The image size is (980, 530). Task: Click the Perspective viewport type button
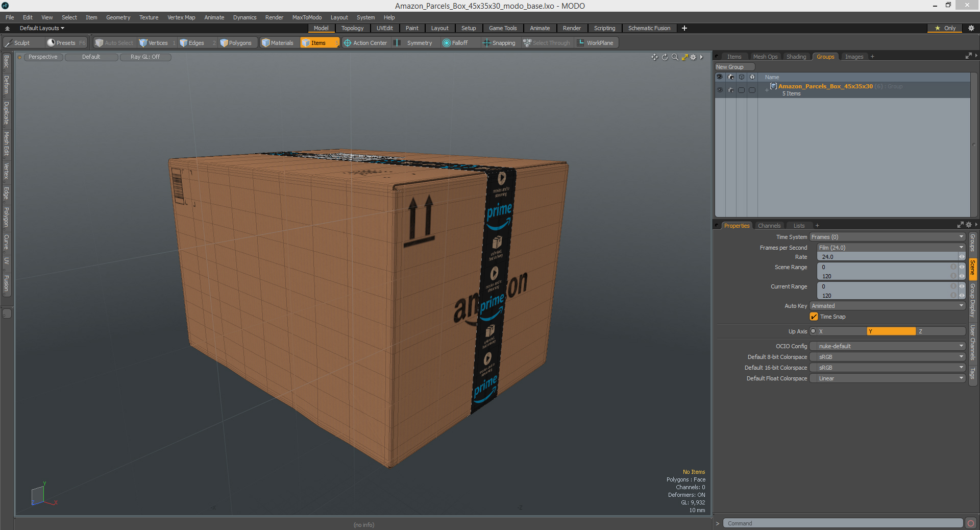[x=43, y=57]
